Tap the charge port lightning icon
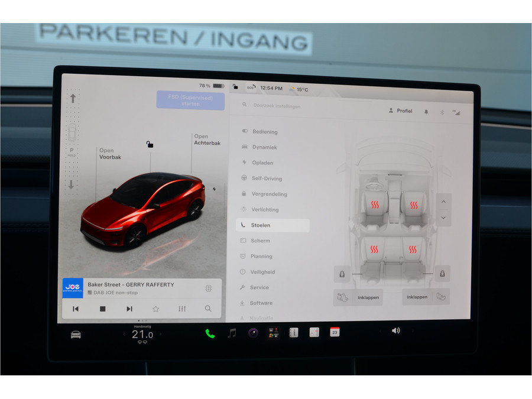Viewport: 532px width, 399px height. tap(214, 189)
